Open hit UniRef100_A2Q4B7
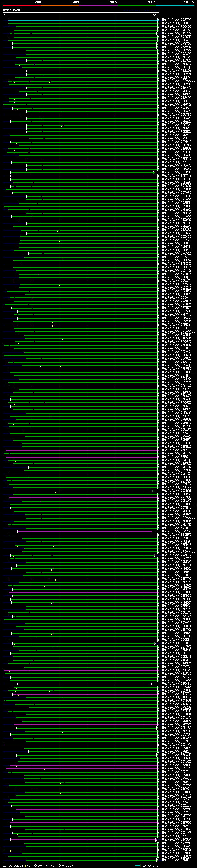 click(177, 26)
